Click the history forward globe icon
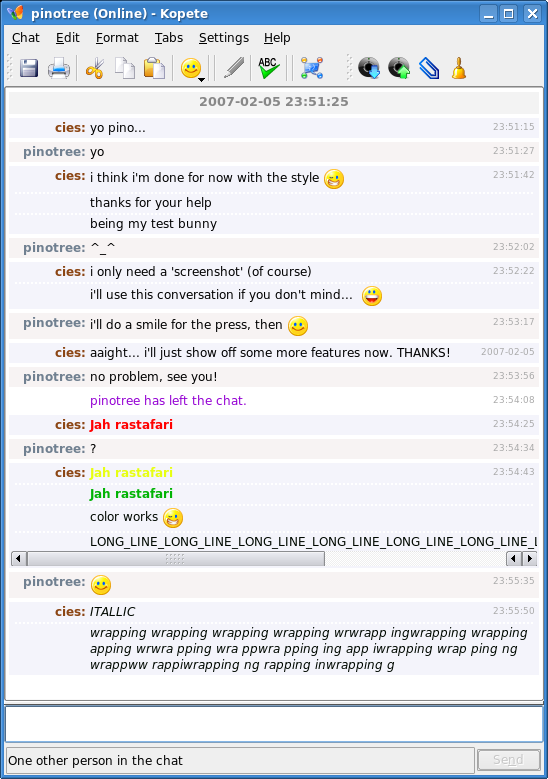This screenshot has height=779, width=548. (399, 68)
